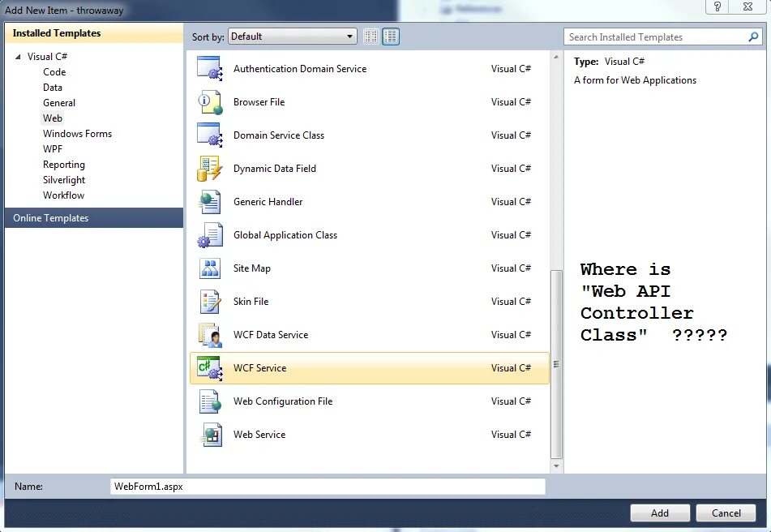Viewport: 771px width, 532px height.
Task: Click the WCF Service template icon
Action: coord(210,368)
